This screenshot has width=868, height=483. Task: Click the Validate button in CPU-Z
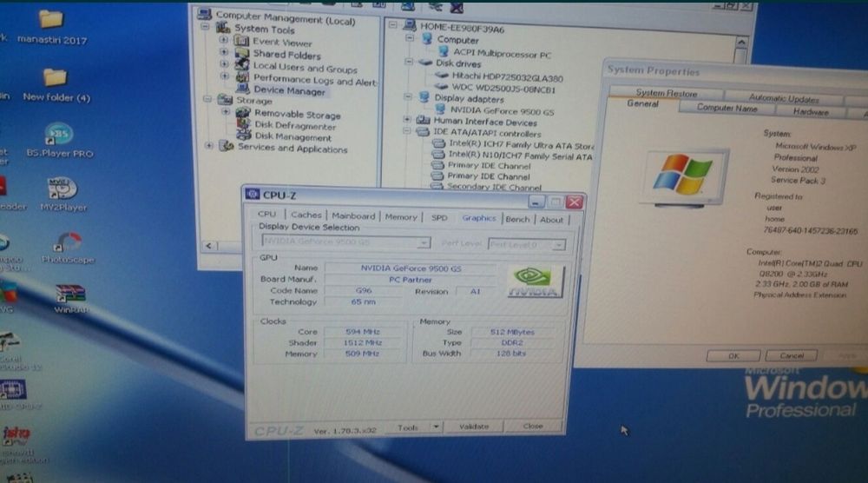pos(474,427)
